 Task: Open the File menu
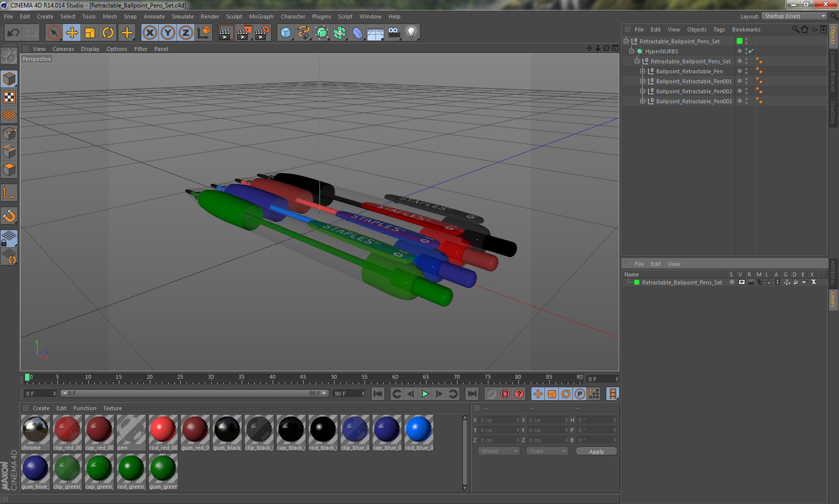(8, 16)
